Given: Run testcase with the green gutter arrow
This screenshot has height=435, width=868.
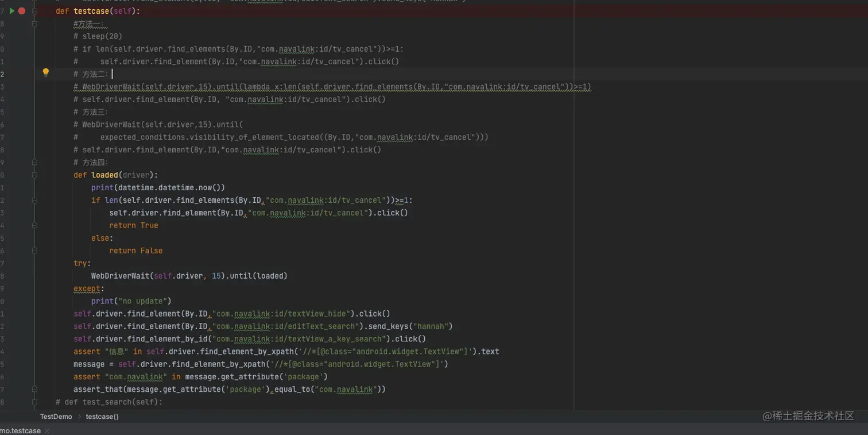Looking at the screenshot, I should (x=11, y=11).
